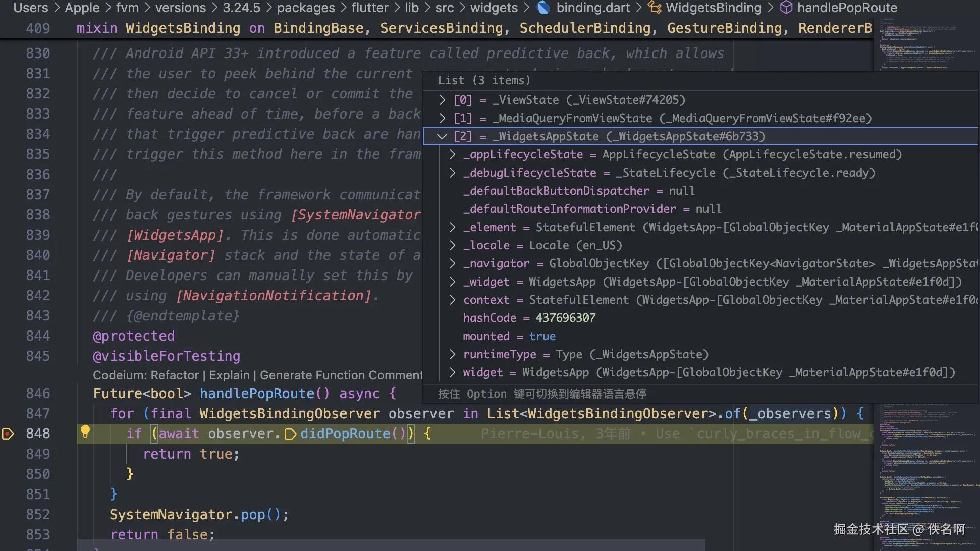Expand the _appLifecycleState property
The height and width of the screenshot is (551, 980).
click(x=453, y=154)
